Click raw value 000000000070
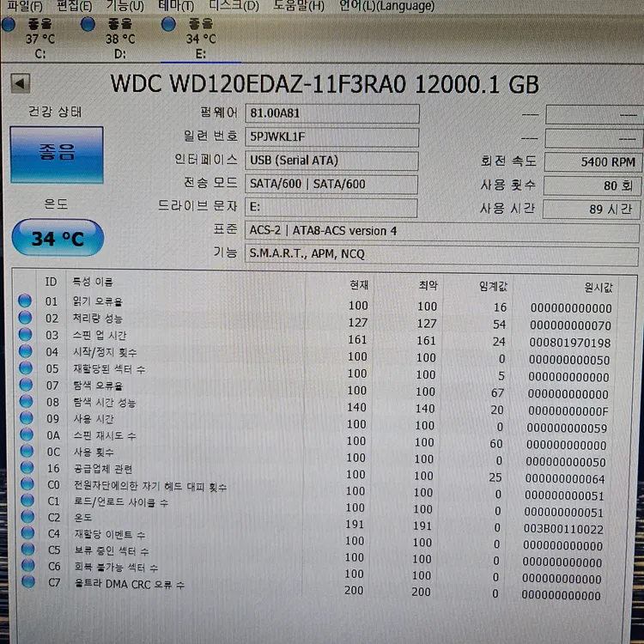Image resolution: width=644 pixels, height=644 pixels. coord(570,325)
